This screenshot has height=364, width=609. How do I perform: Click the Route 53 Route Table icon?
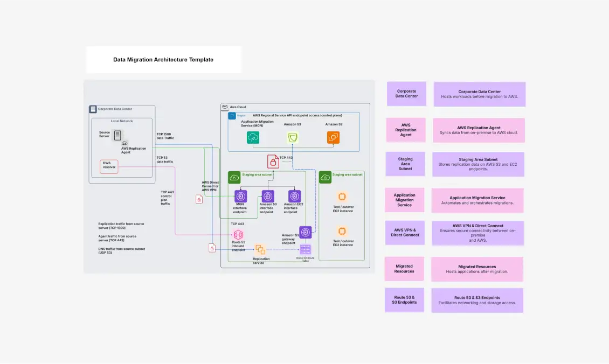pyautogui.click(x=305, y=249)
